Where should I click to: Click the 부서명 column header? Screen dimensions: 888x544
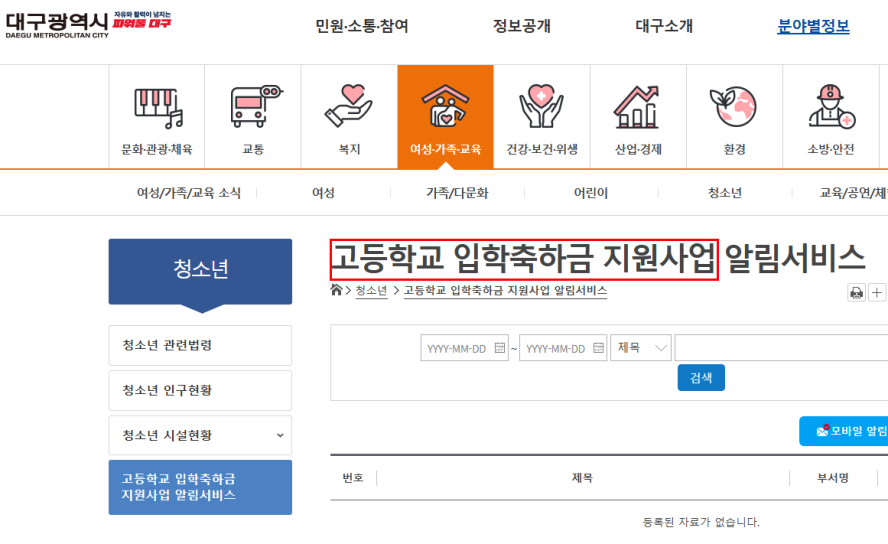[x=833, y=478]
